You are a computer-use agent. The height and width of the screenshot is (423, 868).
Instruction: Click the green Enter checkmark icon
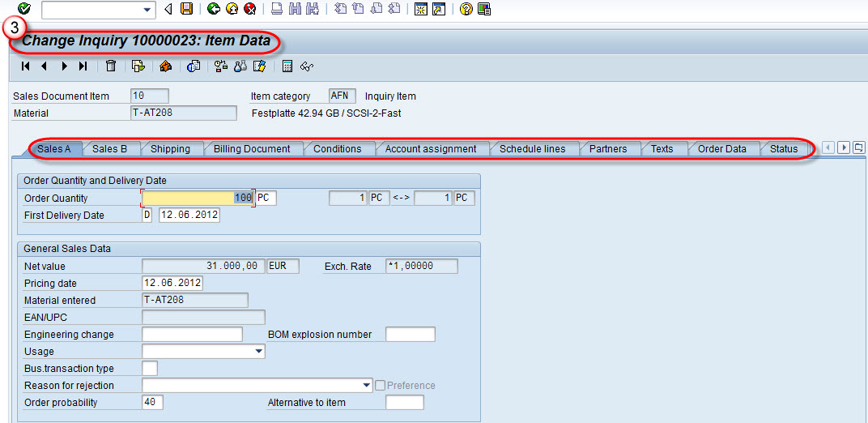[23, 9]
